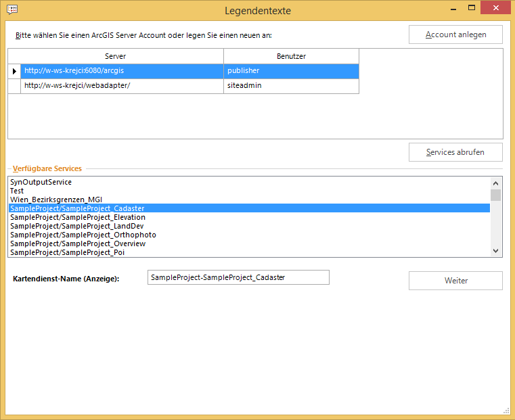The width and height of the screenshot is (515, 420).
Task: Select the row arrow indicator for first server
Action: coord(14,71)
